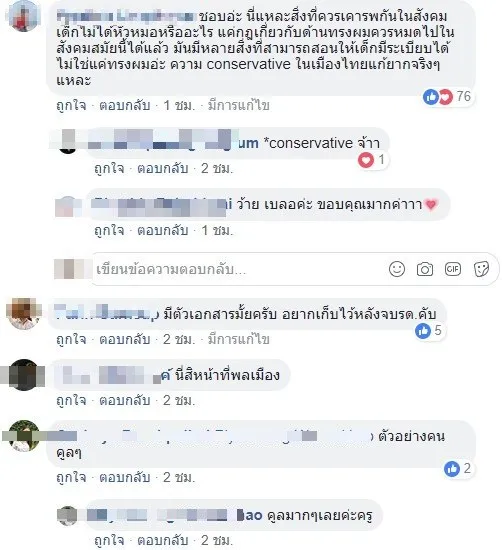View the 2 likes on ตัวอย่างคนคูลๆ comment
502x550 pixels.
(457, 469)
